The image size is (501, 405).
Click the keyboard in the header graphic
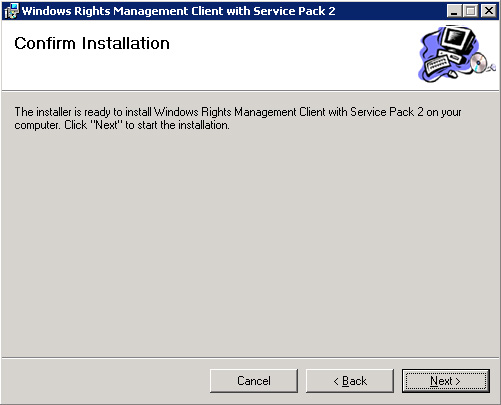437,64
